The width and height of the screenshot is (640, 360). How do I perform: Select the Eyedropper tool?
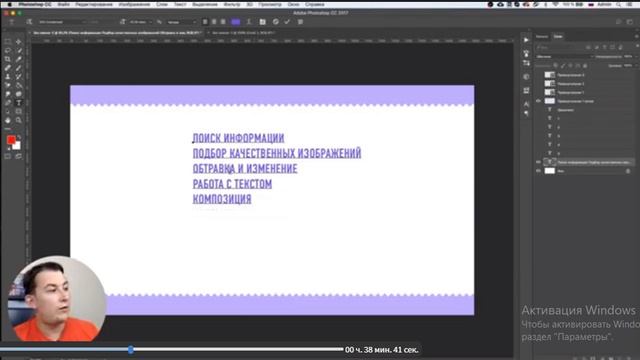pyautogui.click(x=19, y=59)
